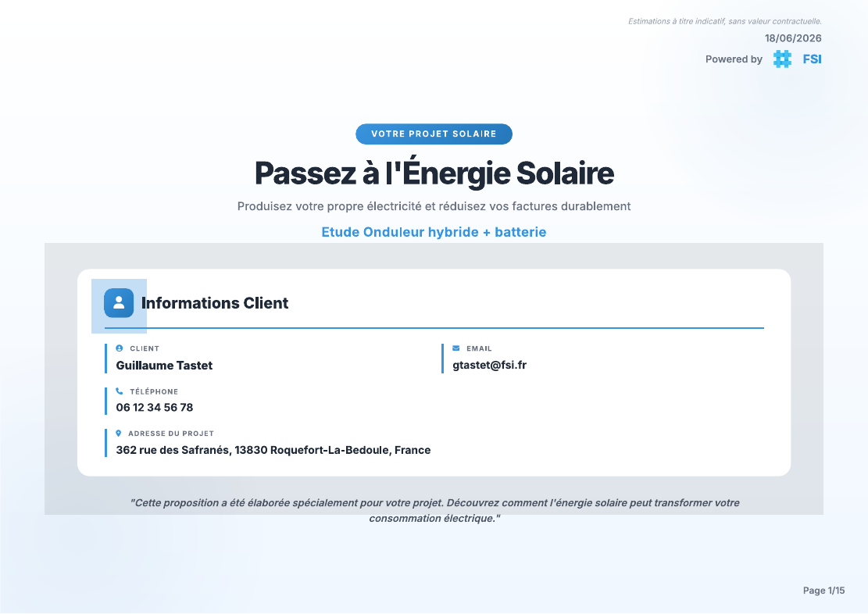Select the email gtastet@fsi.fr
This screenshot has height=614, width=868.
[x=489, y=365]
